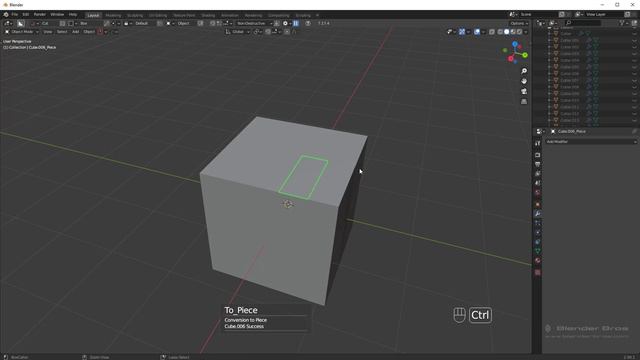Open the View Layer properties tab

[x=538, y=174]
